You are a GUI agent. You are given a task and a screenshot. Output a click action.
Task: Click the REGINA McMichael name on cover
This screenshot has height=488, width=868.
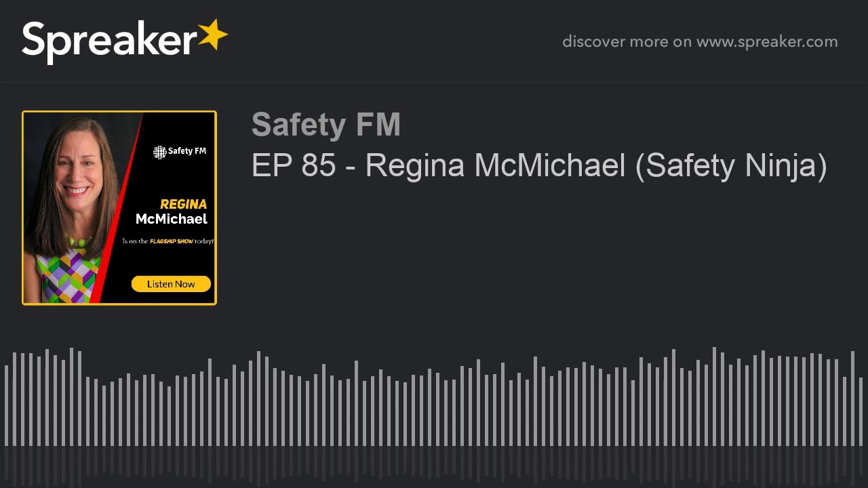coord(172,211)
